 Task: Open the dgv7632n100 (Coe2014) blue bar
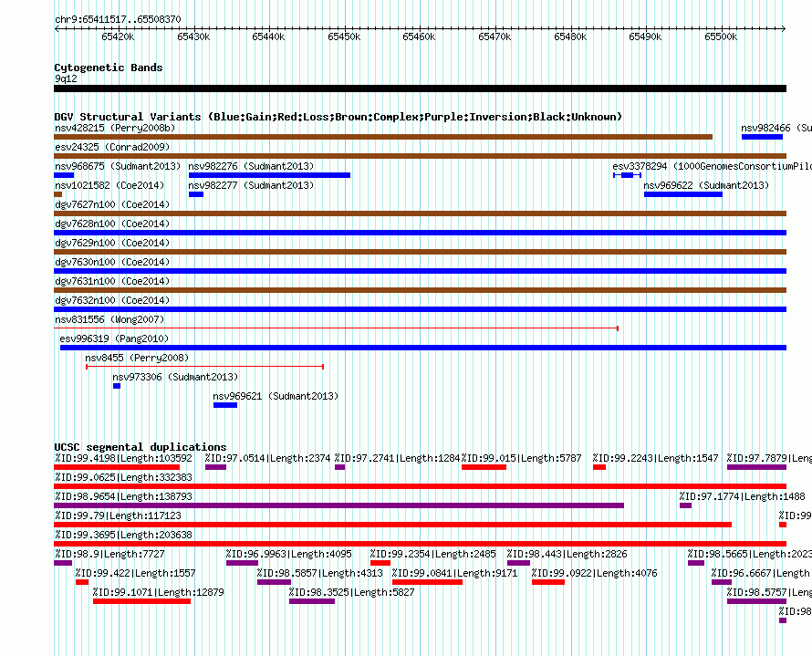tap(420, 309)
